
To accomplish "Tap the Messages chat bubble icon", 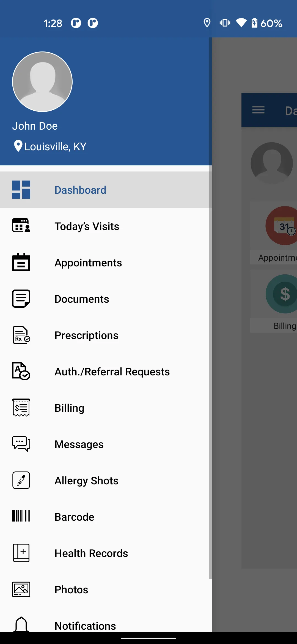I will (x=21, y=444).
